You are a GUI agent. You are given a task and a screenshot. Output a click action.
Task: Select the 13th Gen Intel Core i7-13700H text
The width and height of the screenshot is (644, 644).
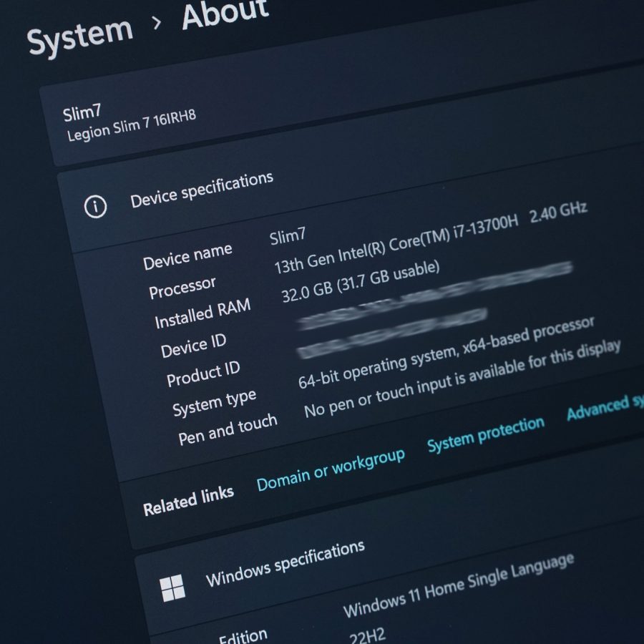pyautogui.click(x=396, y=245)
